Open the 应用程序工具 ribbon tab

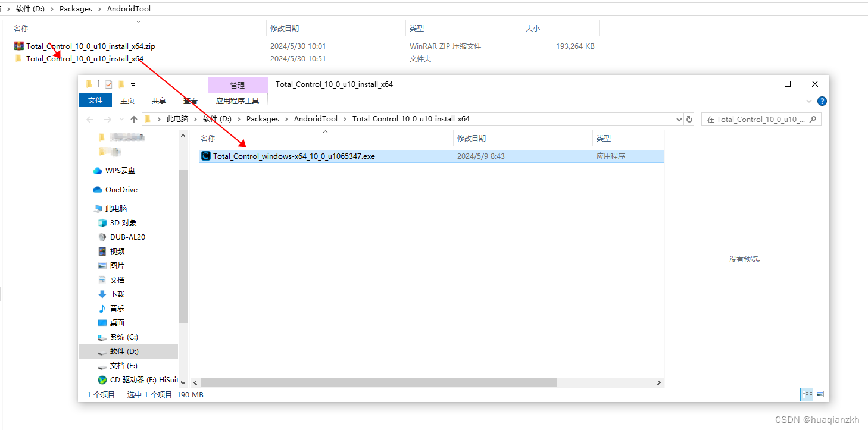pyautogui.click(x=238, y=101)
